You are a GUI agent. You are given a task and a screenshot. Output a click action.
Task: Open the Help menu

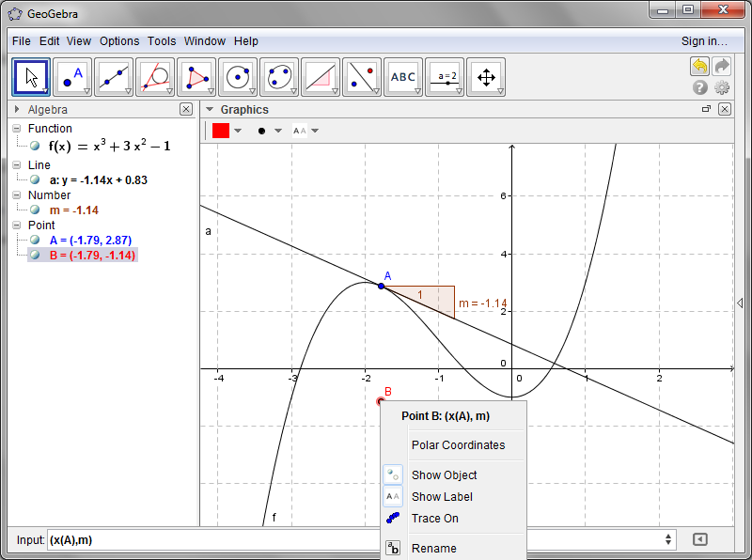(246, 41)
